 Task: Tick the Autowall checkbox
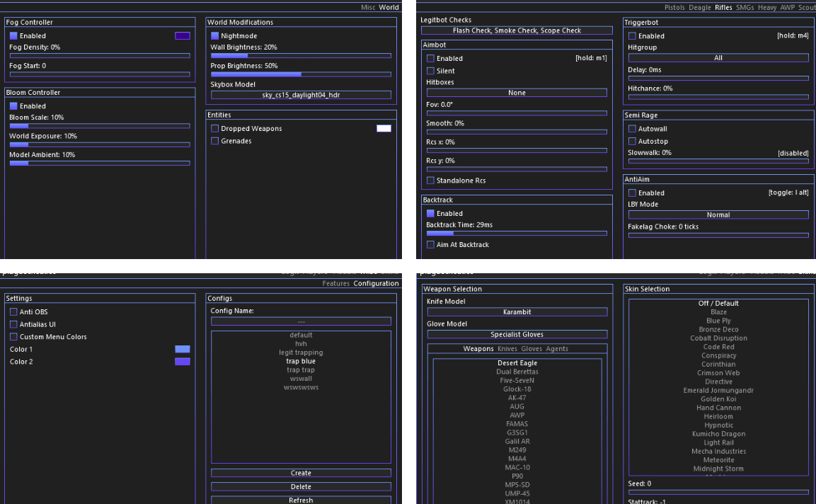[632, 129]
